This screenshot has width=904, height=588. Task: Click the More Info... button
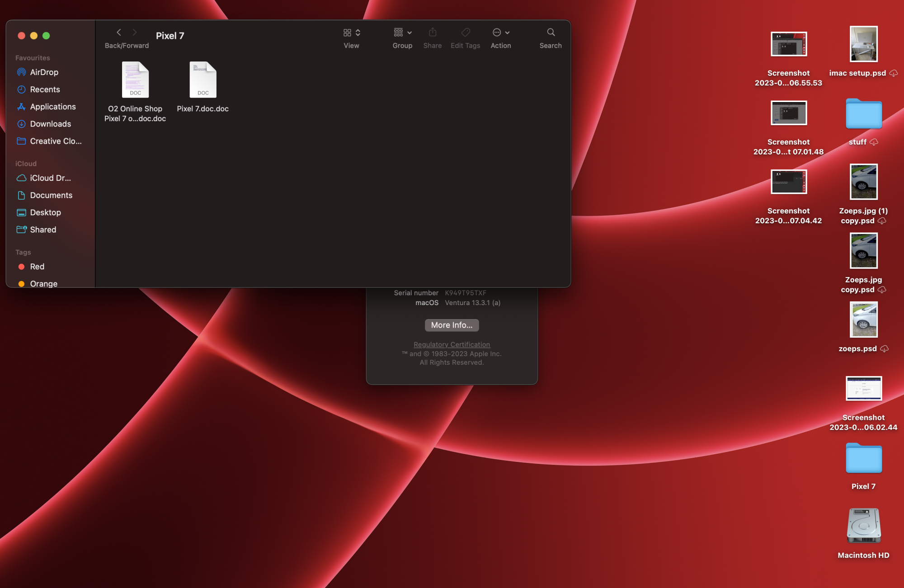tap(451, 325)
